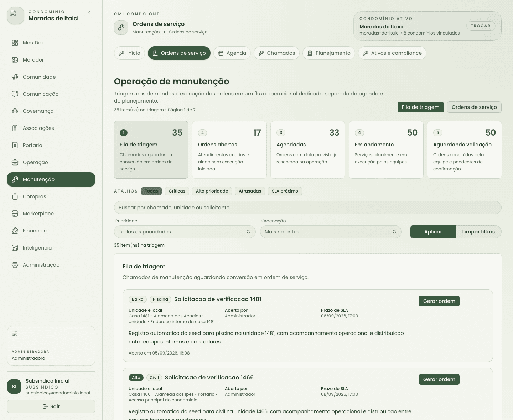513x420 pixels.
Task: Open Associações in the sidebar
Action: 51,128
